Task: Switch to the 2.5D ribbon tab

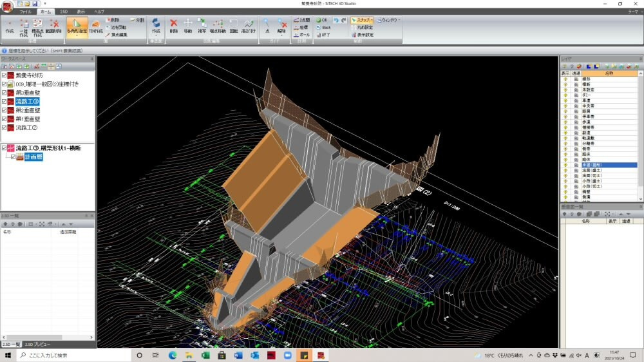Action: point(64,12)
